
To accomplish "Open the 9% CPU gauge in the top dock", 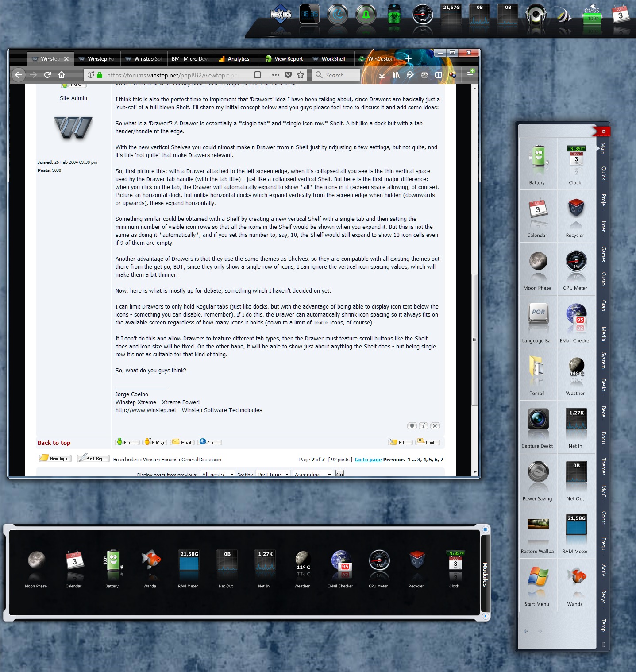I will pyautogui.click(x=423, y=15).
